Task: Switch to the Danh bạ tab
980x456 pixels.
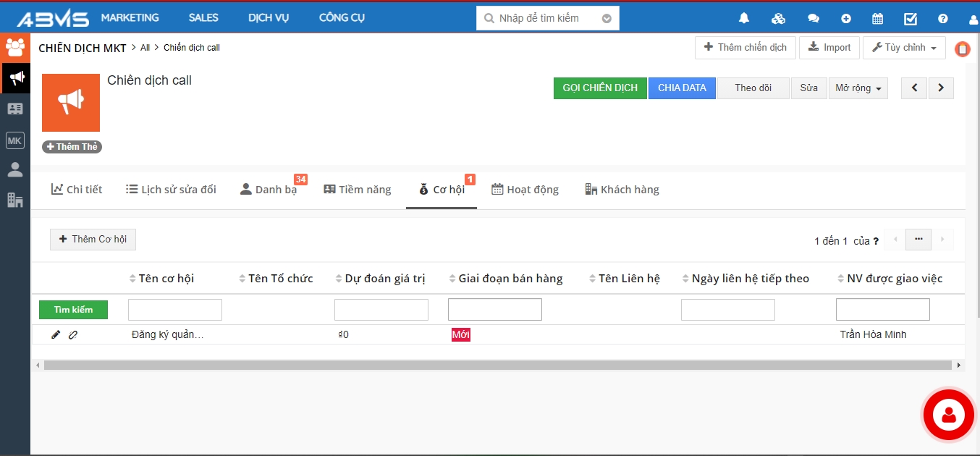Action: click(269, 190)
